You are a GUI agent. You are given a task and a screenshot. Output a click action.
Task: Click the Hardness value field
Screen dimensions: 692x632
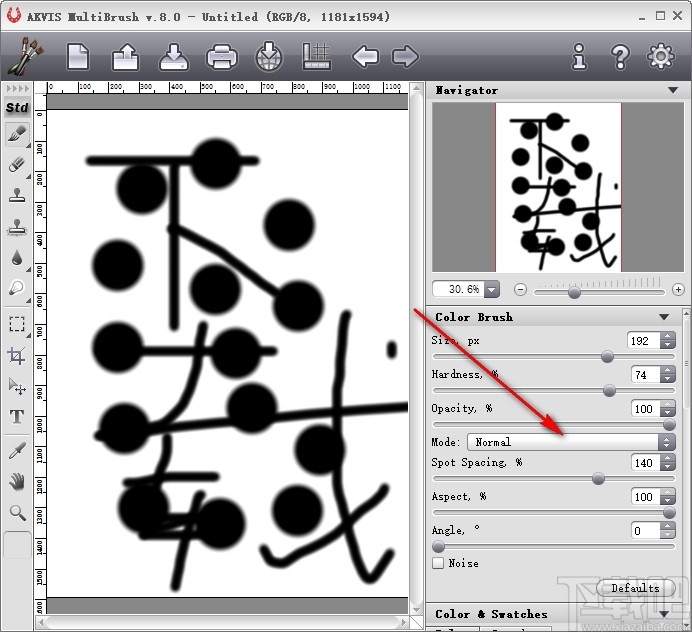[645, 375]
